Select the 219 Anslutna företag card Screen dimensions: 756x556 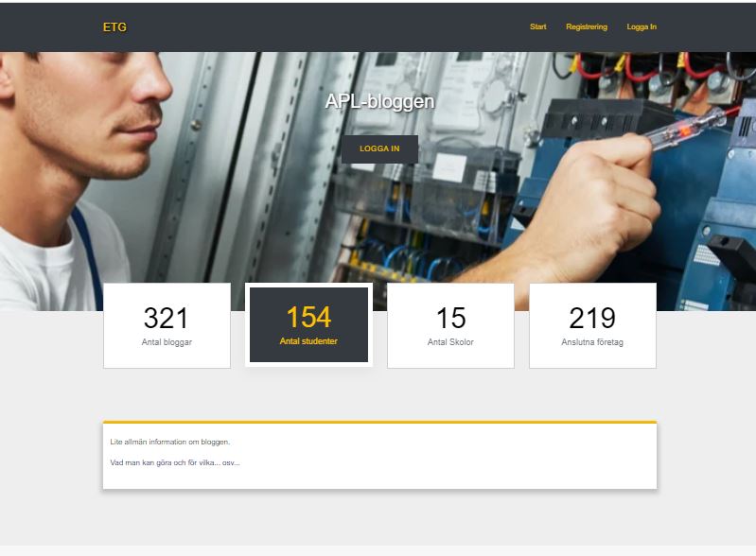click(592, 325)
